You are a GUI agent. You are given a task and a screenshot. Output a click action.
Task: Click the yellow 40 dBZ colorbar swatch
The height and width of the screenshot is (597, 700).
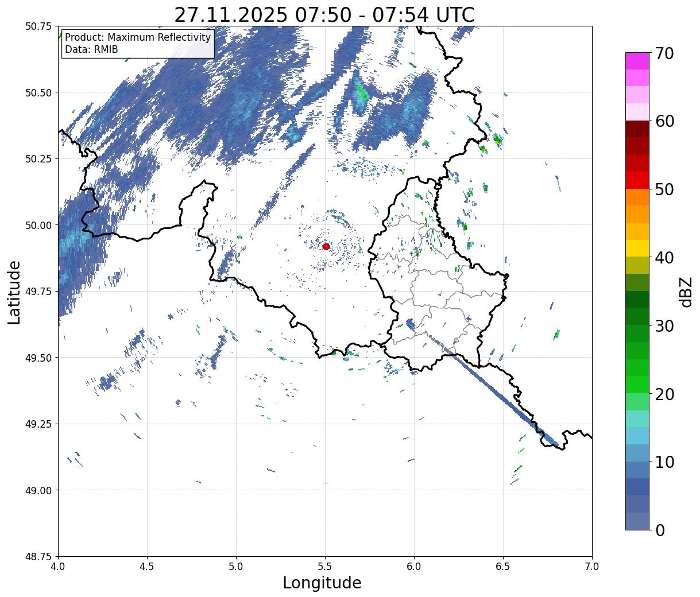[637, 249]
